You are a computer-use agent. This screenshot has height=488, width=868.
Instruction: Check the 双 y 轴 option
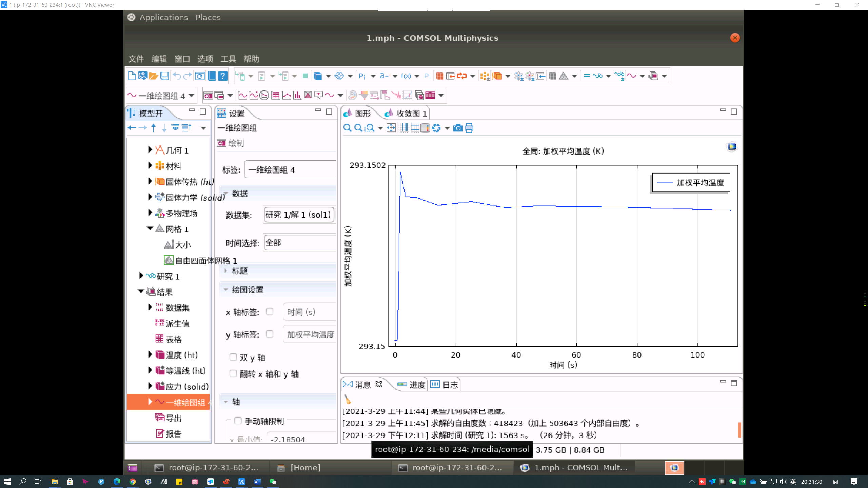click(x=233, y=357)
